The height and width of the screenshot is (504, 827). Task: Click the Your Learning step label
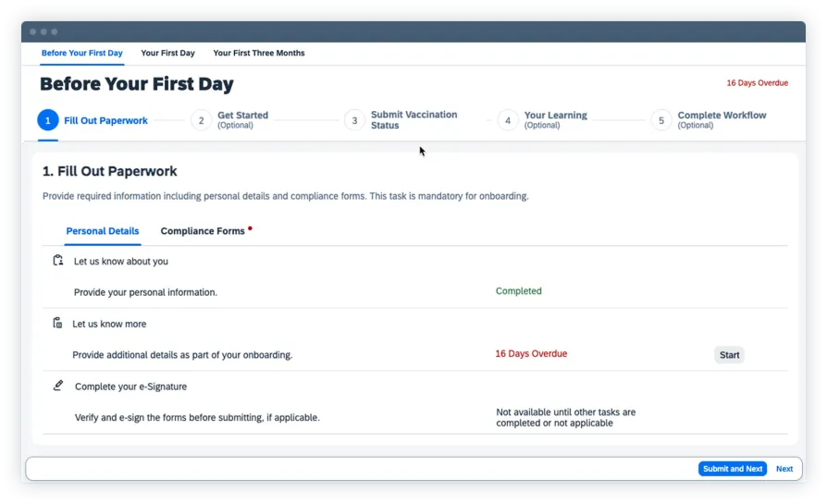pos(555,115)
